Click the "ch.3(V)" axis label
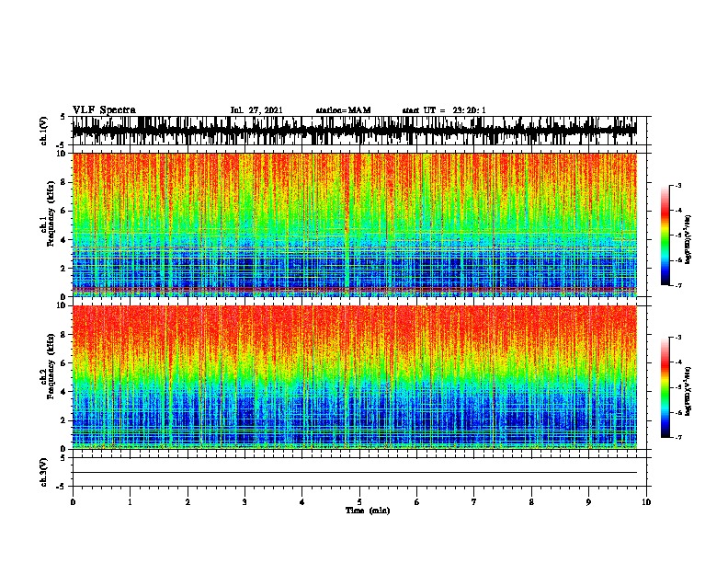The width and height of the screenshot is (728, 563). [x=44, y=472]
